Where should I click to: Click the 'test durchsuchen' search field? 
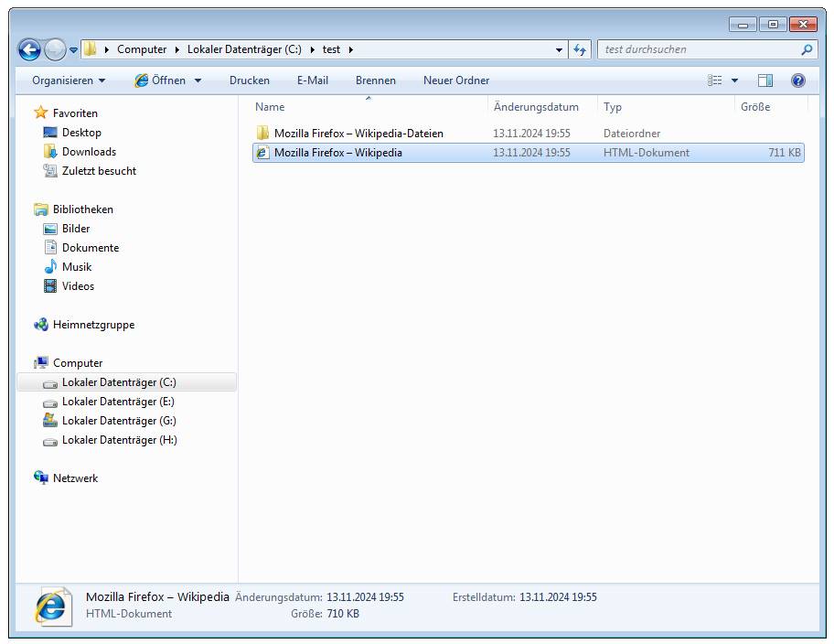(x=700, y=49)
